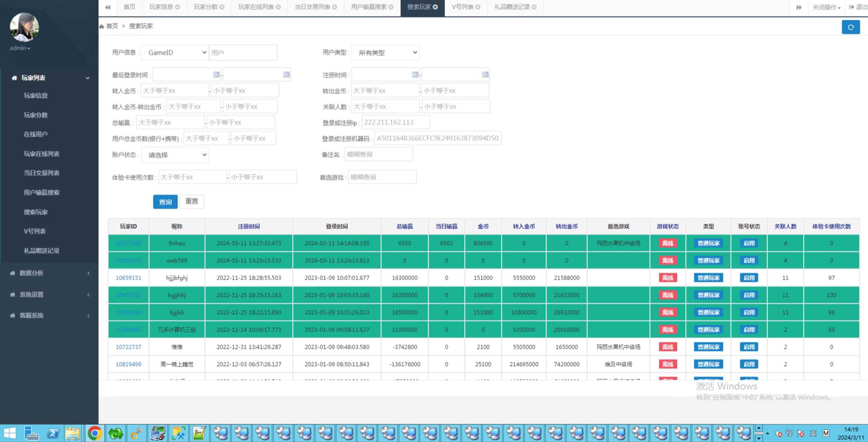This screenshot has width=868, height=442.
Task: Close the 玩家信息 tab via its x icon
Action: point(178,7)
